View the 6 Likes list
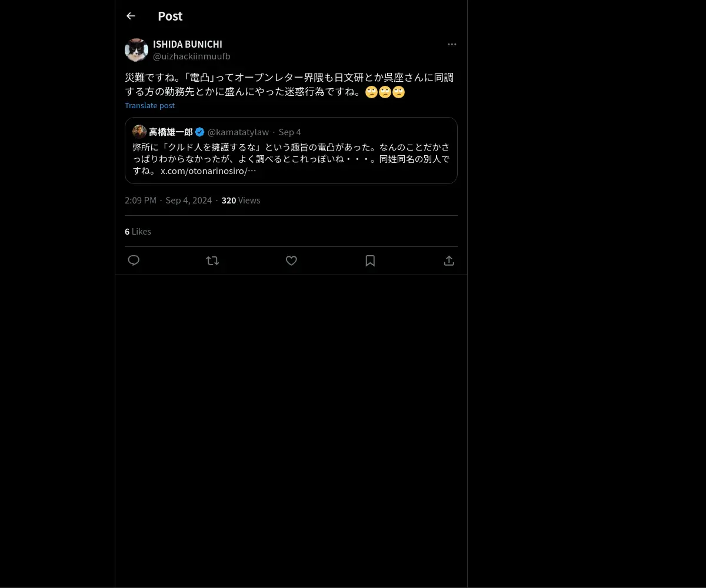706x588 pixels. pyautogui.click(x=138, y=232)
